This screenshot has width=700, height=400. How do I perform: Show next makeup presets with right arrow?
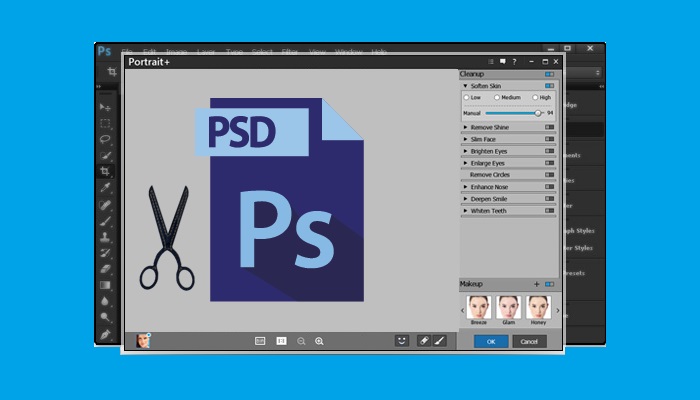pos(557,310)
